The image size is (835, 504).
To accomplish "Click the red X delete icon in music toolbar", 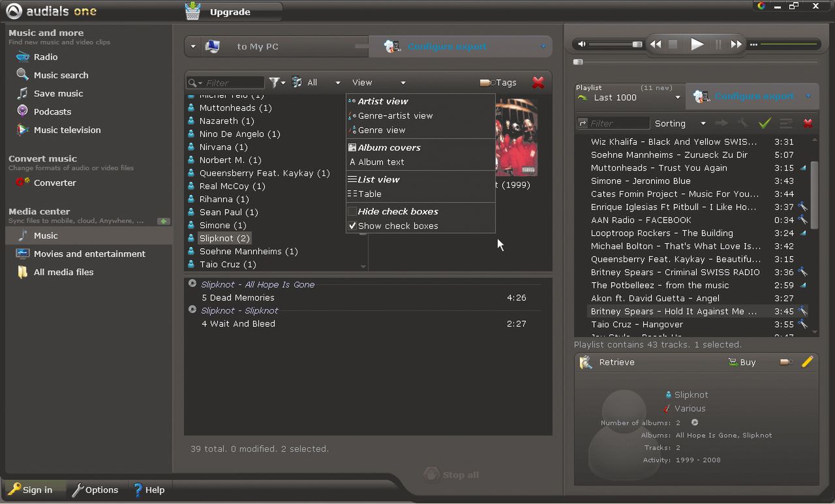I will coord(538,82).
